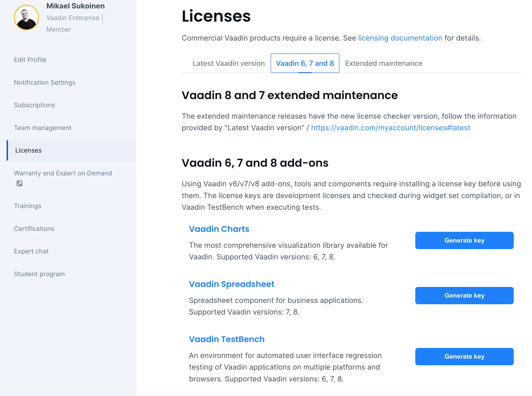The width and height of the screenshot is (532, 396).
Task: Open Team management settings
Action: (42, 128)
